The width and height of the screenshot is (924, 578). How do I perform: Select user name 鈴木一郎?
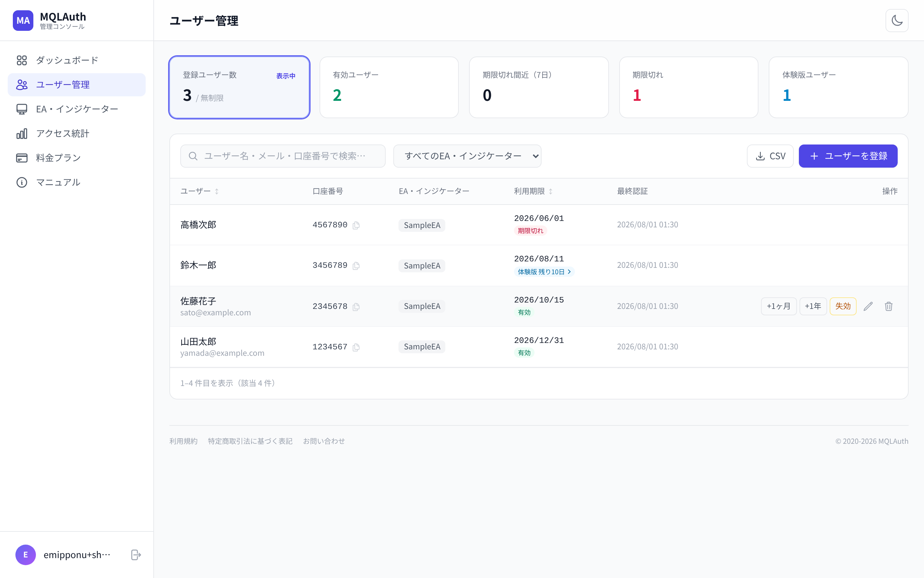(x=198, y=265)
